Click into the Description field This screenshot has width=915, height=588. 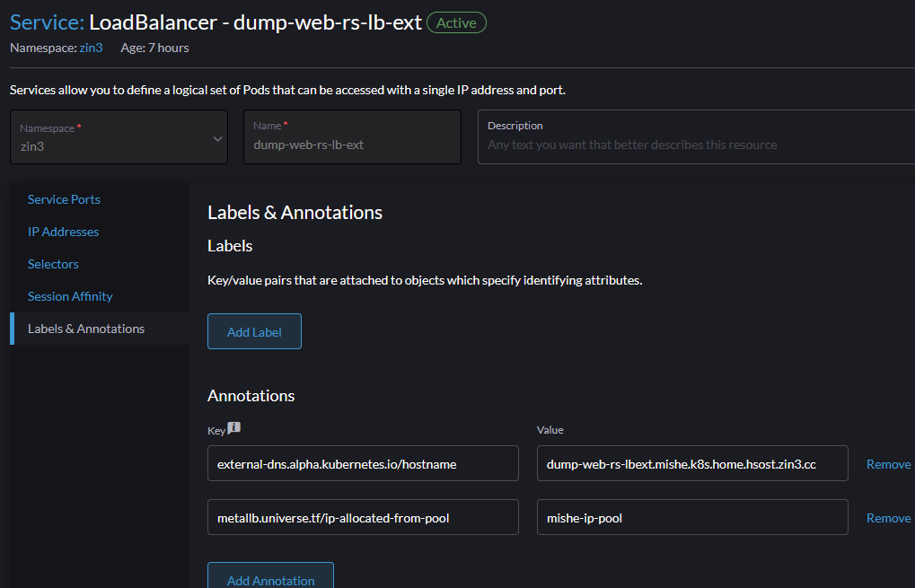point(696,137)
